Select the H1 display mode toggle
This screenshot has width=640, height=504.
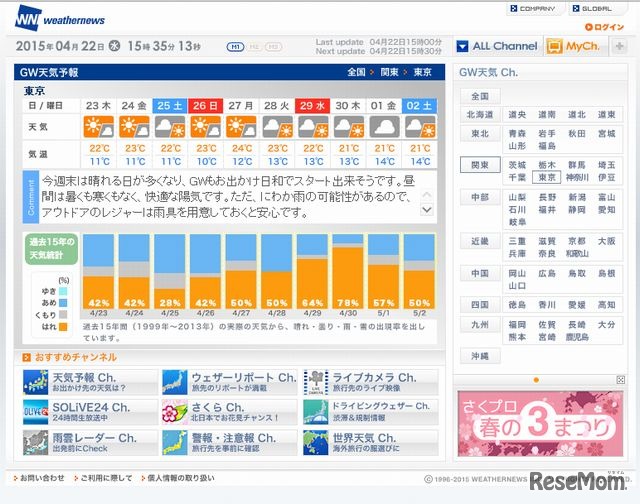pyautogui.click(x=235, y=47)
